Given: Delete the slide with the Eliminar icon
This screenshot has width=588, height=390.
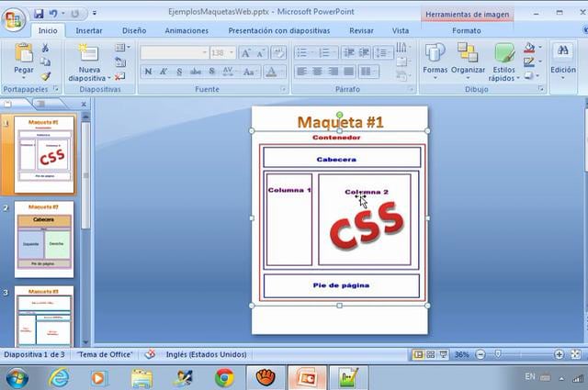Looking at the screenshot, I should pos(120,76).
